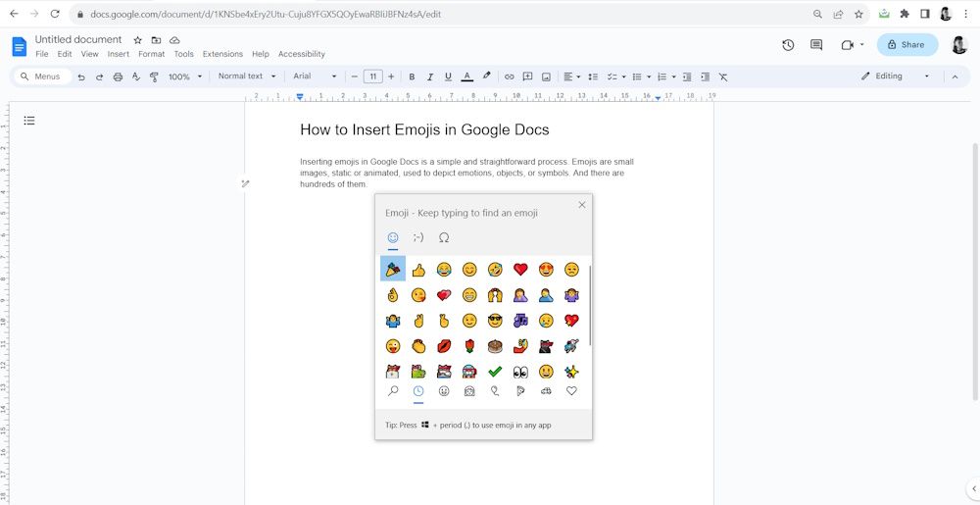Select the party popper emoji
This screenshot has width=980, height=505.
pyautogui.click(x=393, y=269)
